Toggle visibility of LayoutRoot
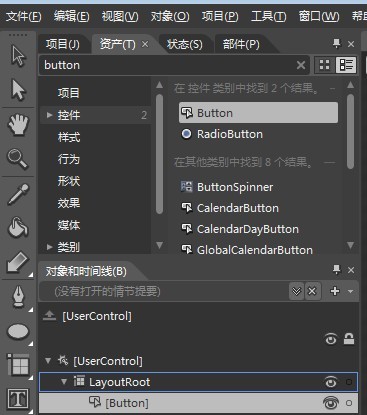Screen dimensions: 367x415 pos(331,382)
